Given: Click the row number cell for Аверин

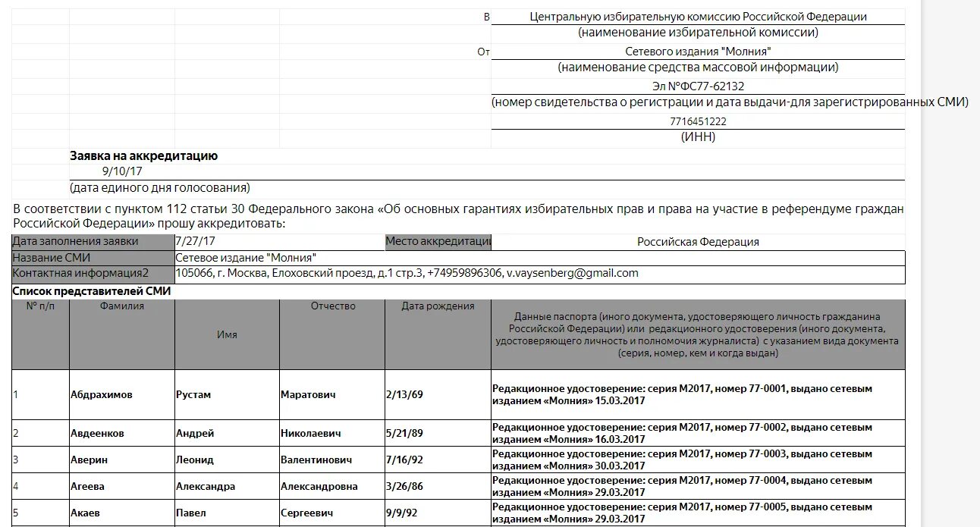Looking at the screenshot, I should click(41, 460).
